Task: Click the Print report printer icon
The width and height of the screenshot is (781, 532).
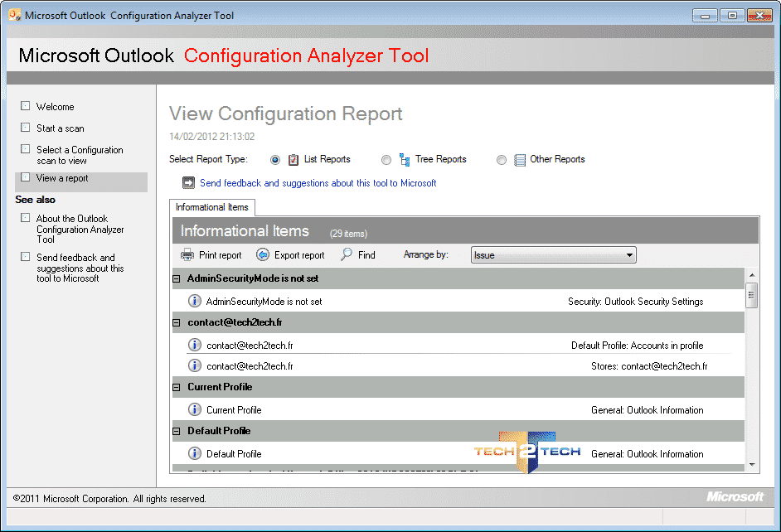Action: coord(187,254)
